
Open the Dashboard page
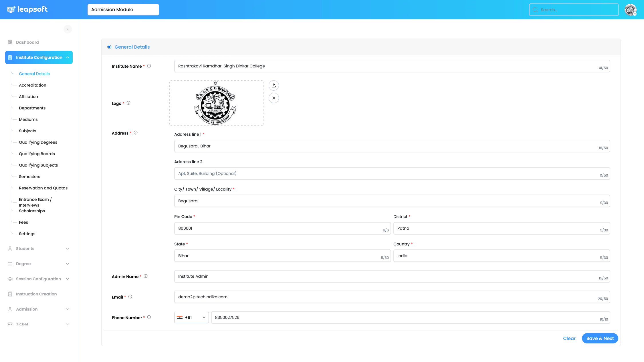coord(27,42)
